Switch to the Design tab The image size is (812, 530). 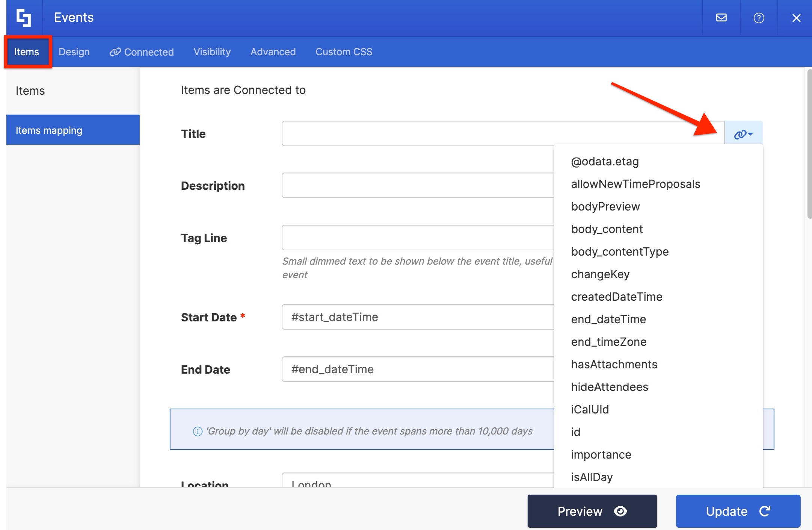(74, 52)
